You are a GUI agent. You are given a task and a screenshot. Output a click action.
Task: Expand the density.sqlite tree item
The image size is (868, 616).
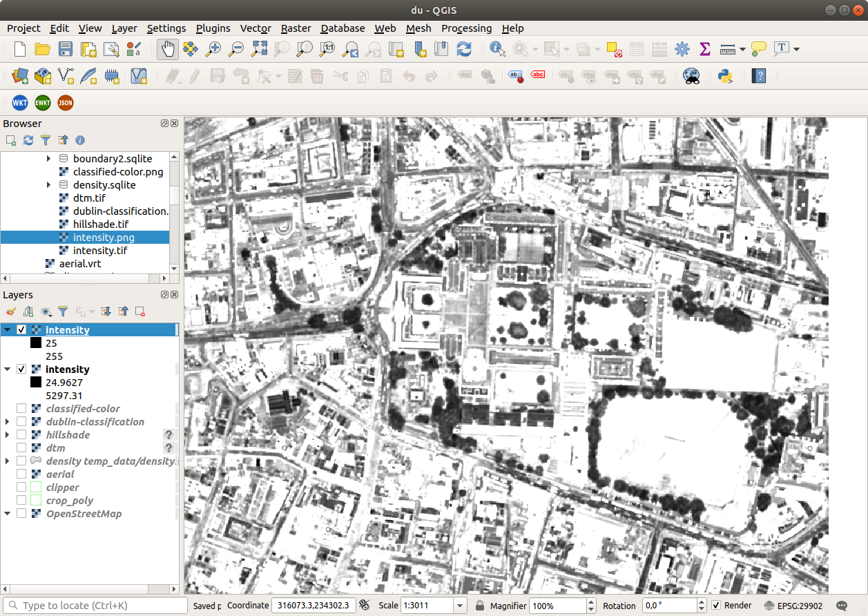[48, 184]
